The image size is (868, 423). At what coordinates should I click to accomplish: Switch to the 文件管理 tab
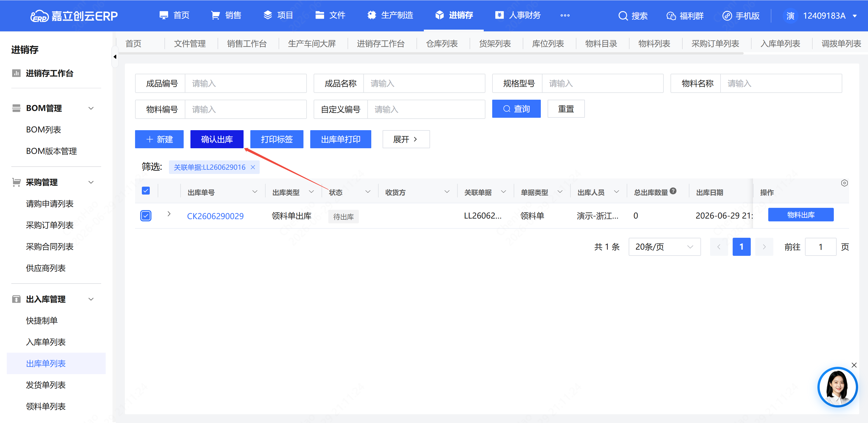coord(190,44)
